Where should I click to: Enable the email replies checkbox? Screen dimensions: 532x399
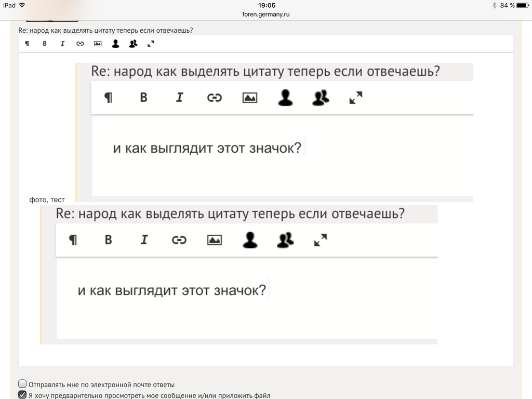pos(22,384)
